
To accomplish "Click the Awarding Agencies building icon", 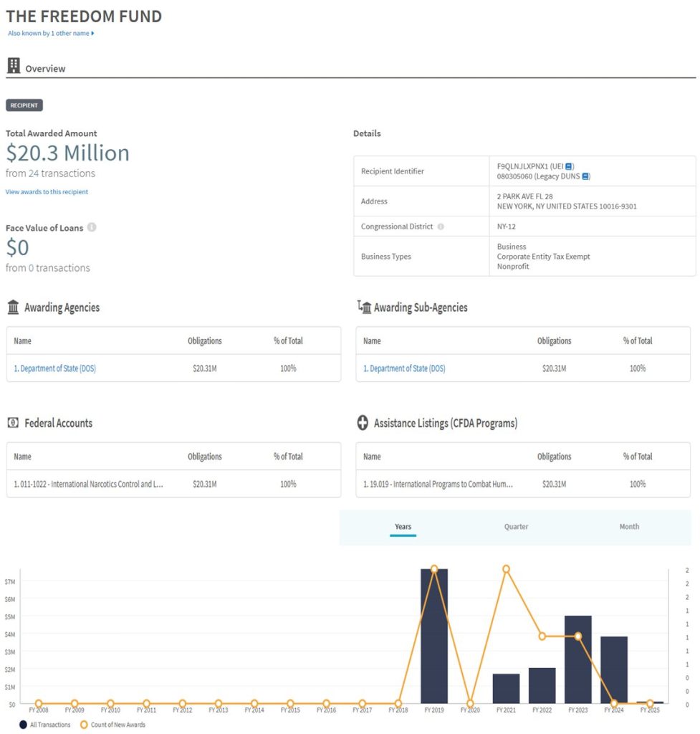I will (x=13, y=308).
